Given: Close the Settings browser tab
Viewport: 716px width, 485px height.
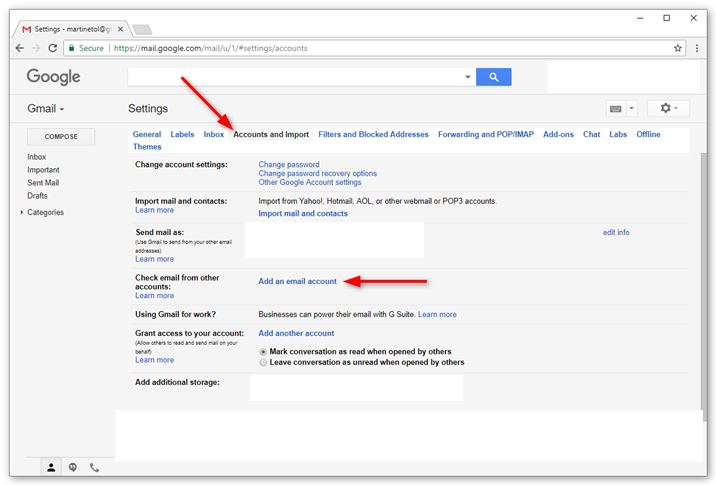Looking at the screenshot, I should [x=121, y=29].
